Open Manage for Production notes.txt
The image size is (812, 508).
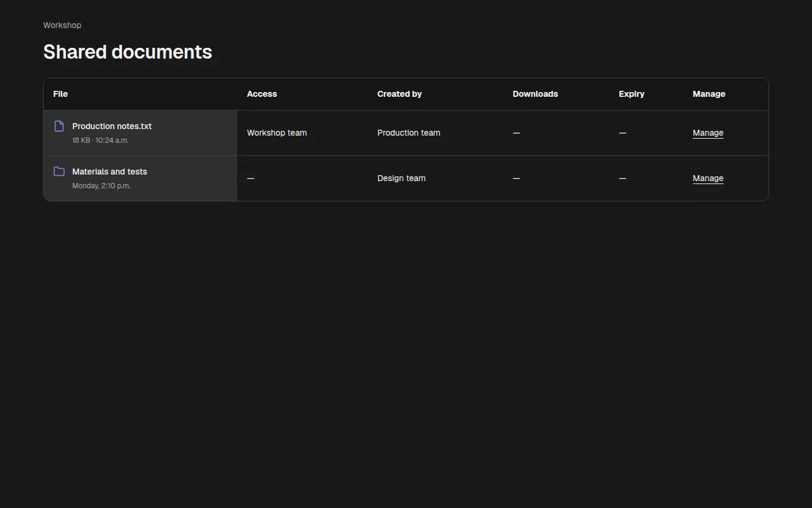708,133
